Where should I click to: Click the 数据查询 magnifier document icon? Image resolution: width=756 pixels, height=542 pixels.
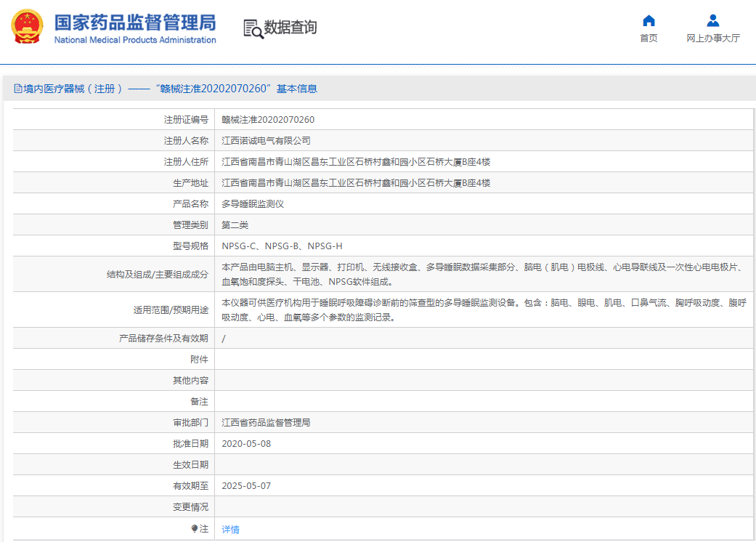[253, 28]
